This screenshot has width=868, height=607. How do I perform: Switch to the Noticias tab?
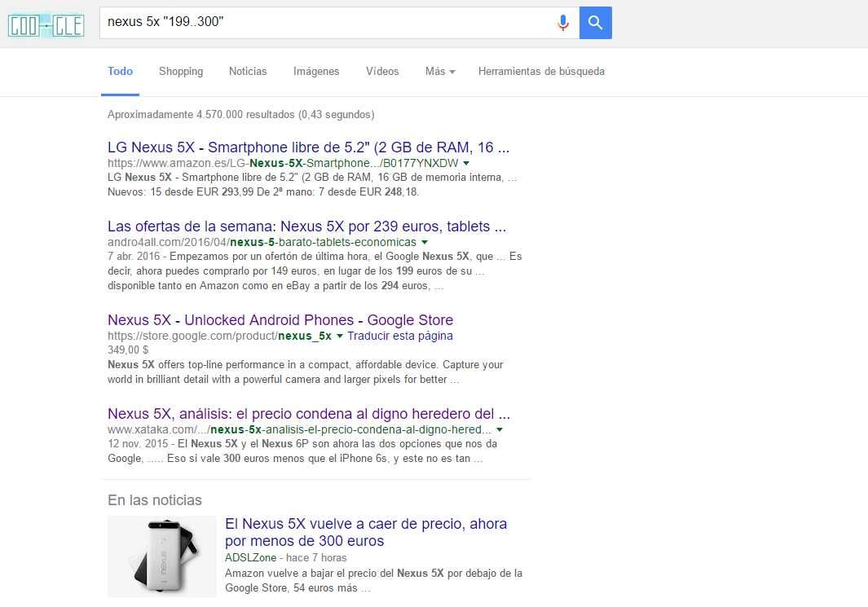click(x=248, y=72)
